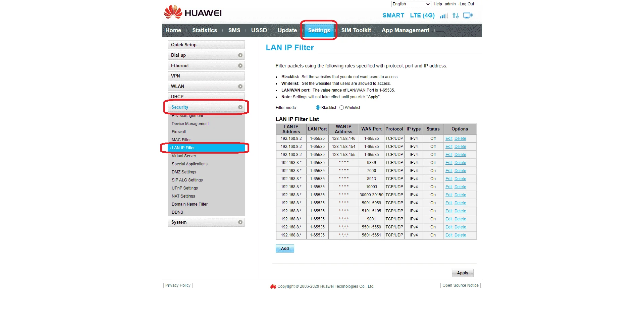Click the Log Out link
The image size is (644, 325).
(467, 4)
